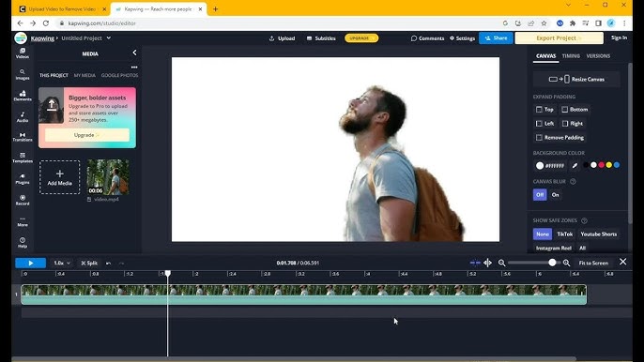Click the undo arrow in timeline toolbar
The width and height of the screenshot is (644, 362).
coord(109,264)
